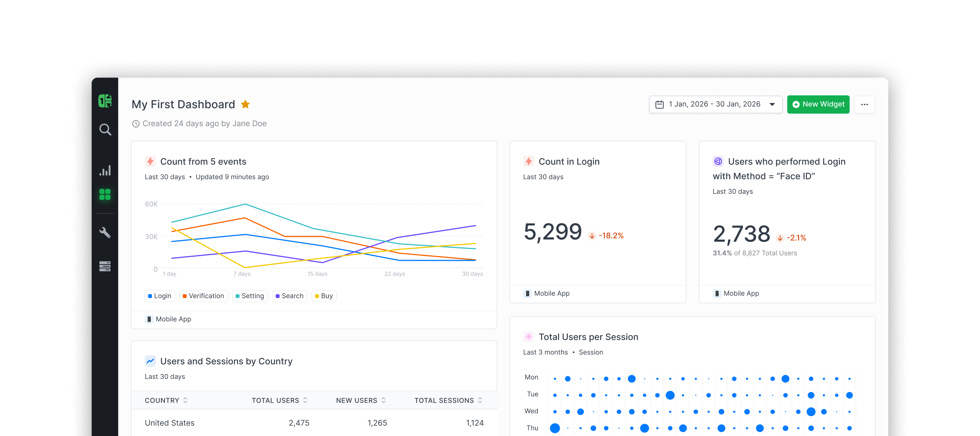Click Users and Sessions by Country title
The image size is (980, 436).
[x=226, y=361]
